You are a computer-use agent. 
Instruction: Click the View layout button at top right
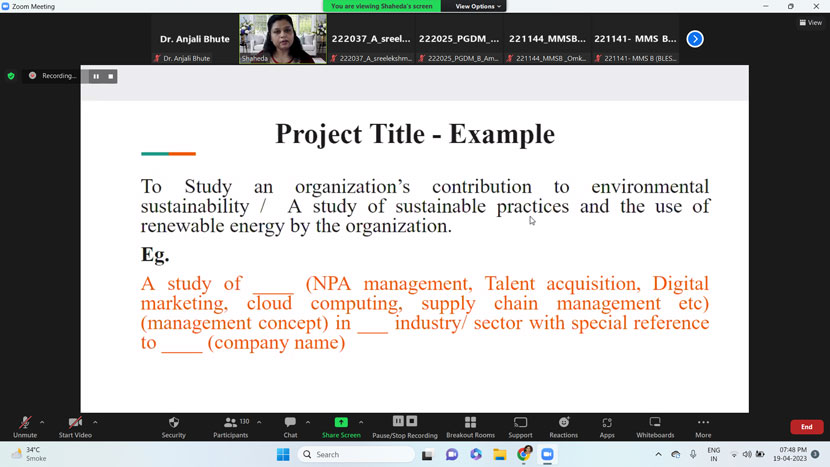tap(810, 22)
